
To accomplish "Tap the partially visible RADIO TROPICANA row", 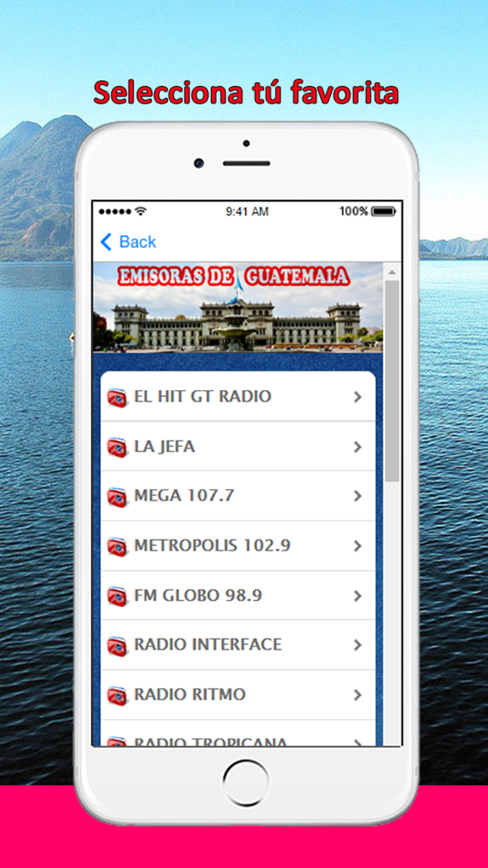I will click(x=238, y=733).
